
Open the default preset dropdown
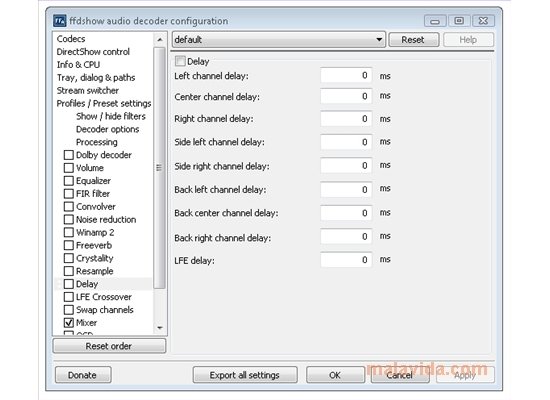pos(279,40)
